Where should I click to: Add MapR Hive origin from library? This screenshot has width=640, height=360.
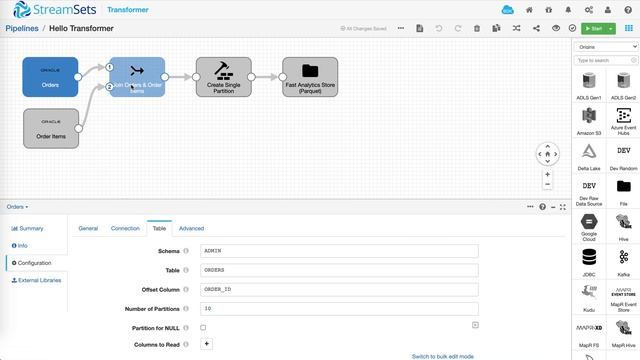pos(623,334)
